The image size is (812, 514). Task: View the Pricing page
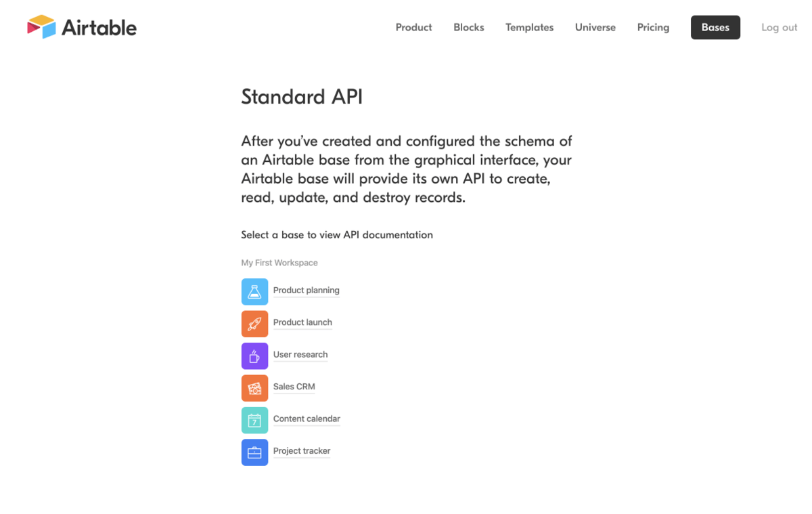pos(653,28)
